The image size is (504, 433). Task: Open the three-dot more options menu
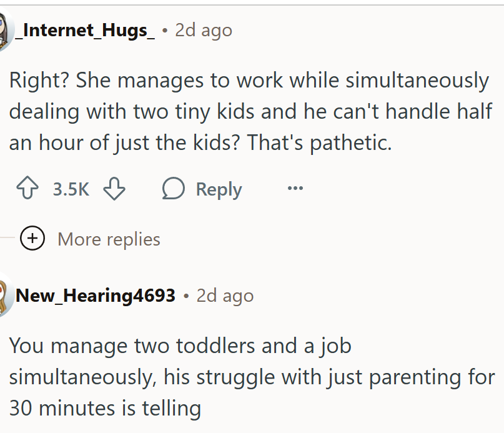295,189
